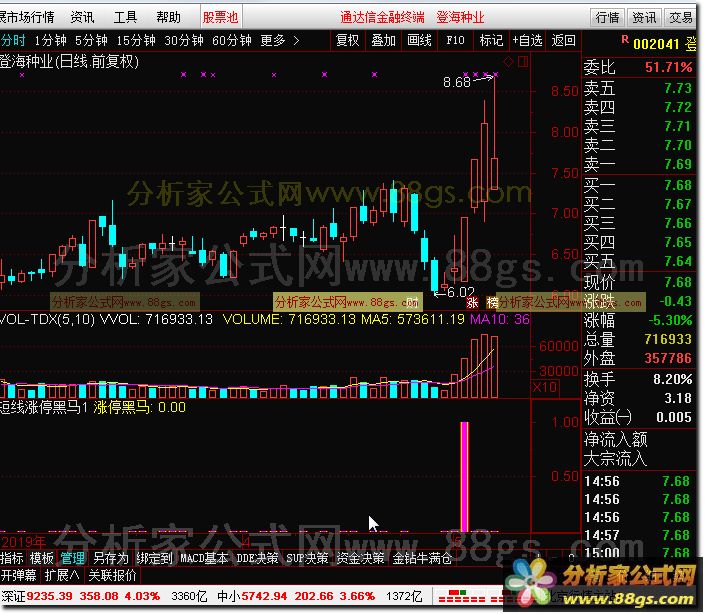
Task: Click the X10 volume scale box
Action: 545,387
